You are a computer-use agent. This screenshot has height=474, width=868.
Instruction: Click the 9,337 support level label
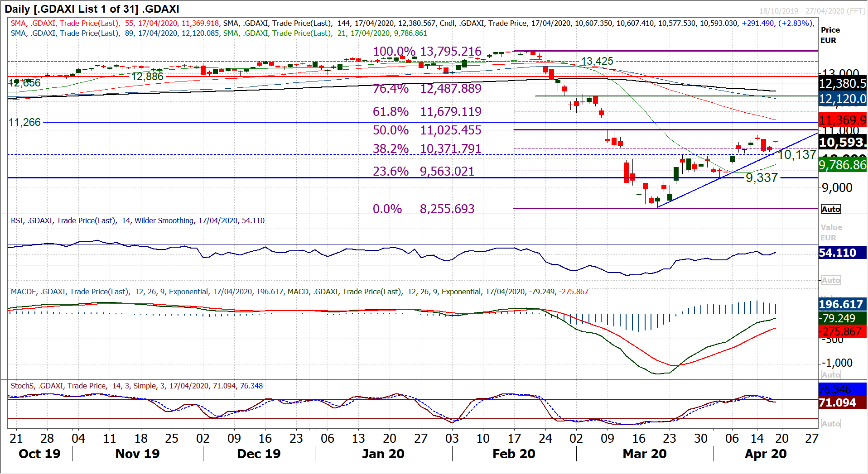[x=762, y=178]
